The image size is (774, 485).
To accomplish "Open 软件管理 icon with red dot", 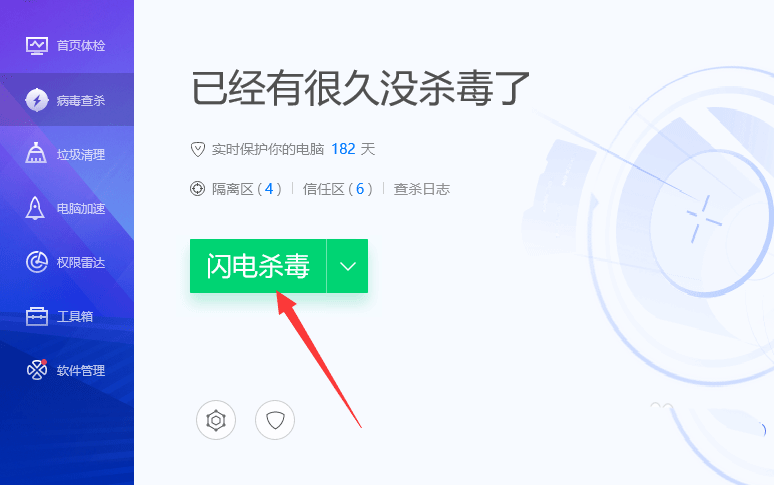I will click(x=37, y=370).
